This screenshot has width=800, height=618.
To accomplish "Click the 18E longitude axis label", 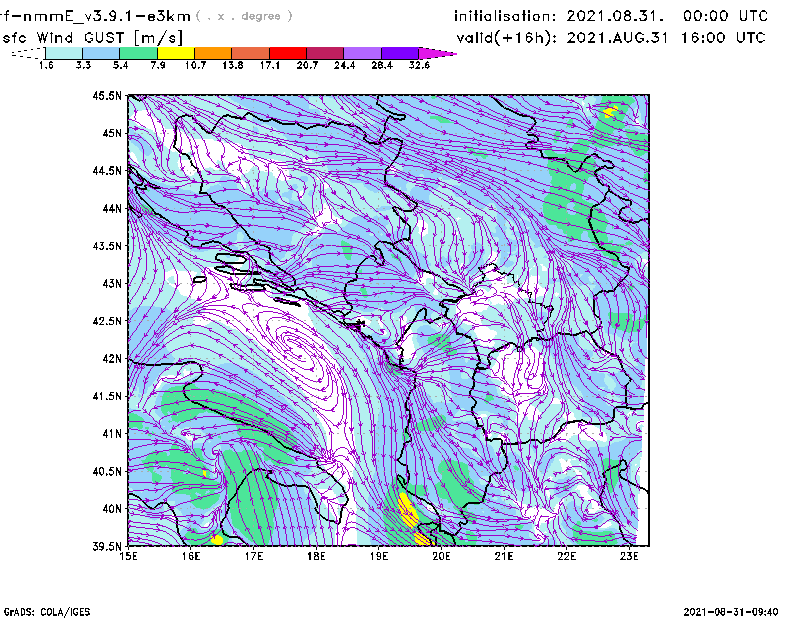I will pyautogui.click(x=316, y=556).
